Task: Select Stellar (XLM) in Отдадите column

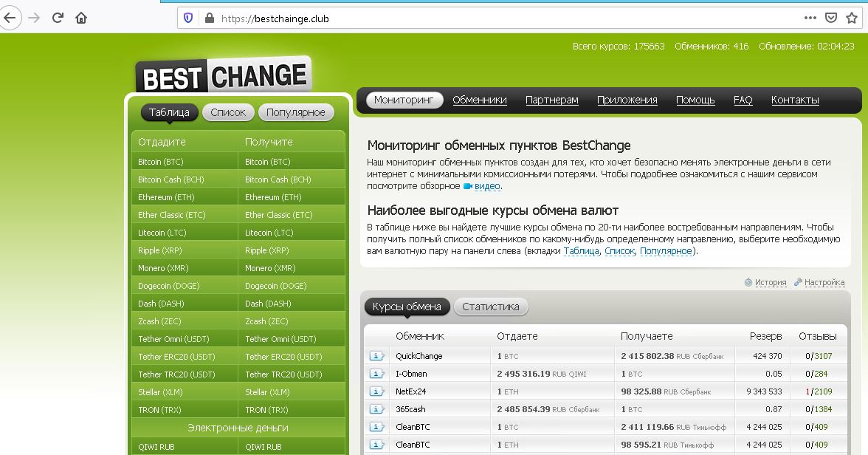Action: [185, 392]
